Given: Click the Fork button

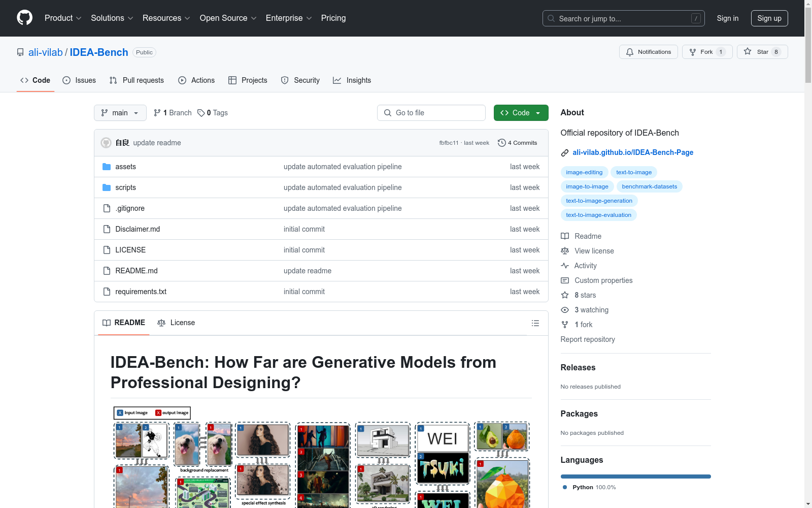Looking at the screenshot, I should pos(707,52).
